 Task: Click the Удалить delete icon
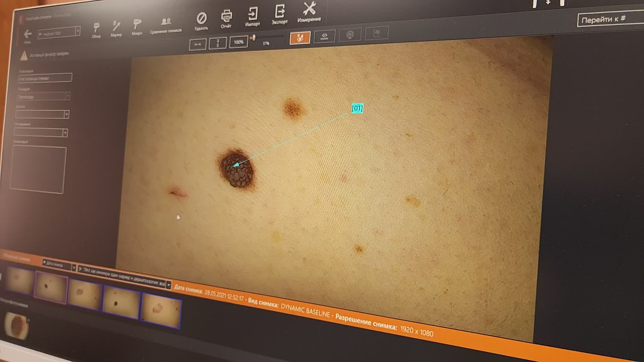click(x=202, y=21)
